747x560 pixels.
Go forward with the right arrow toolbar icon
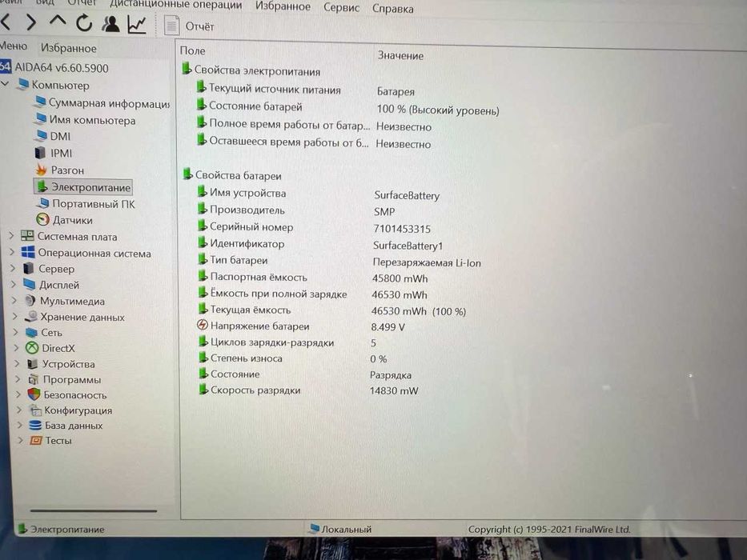[31, 22]
